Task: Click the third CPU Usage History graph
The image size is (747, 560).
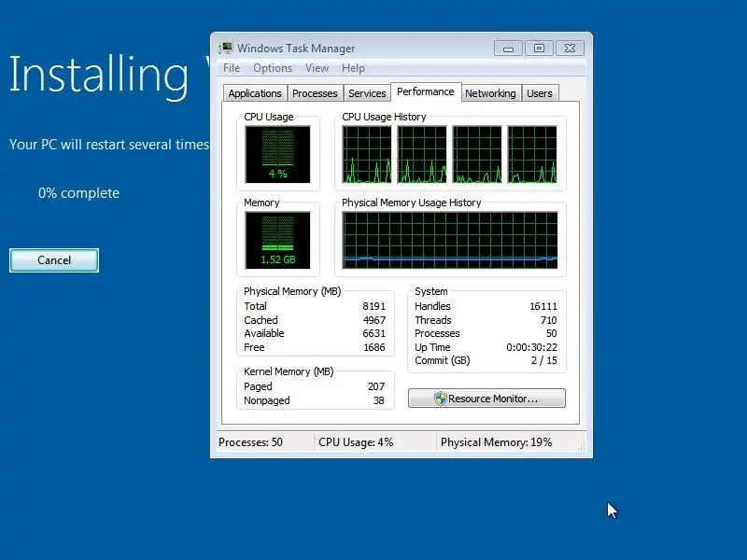Action: (477, 154)
